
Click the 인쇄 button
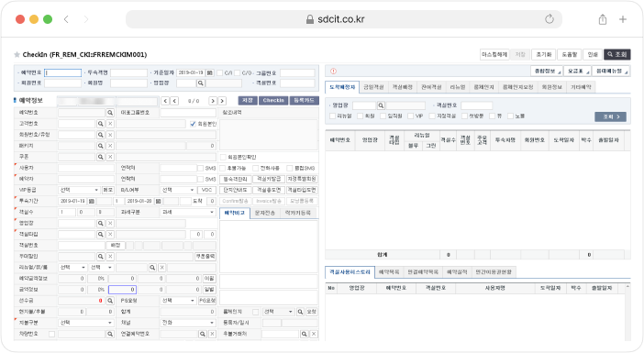pyautogui.click(x=593, y=55)
